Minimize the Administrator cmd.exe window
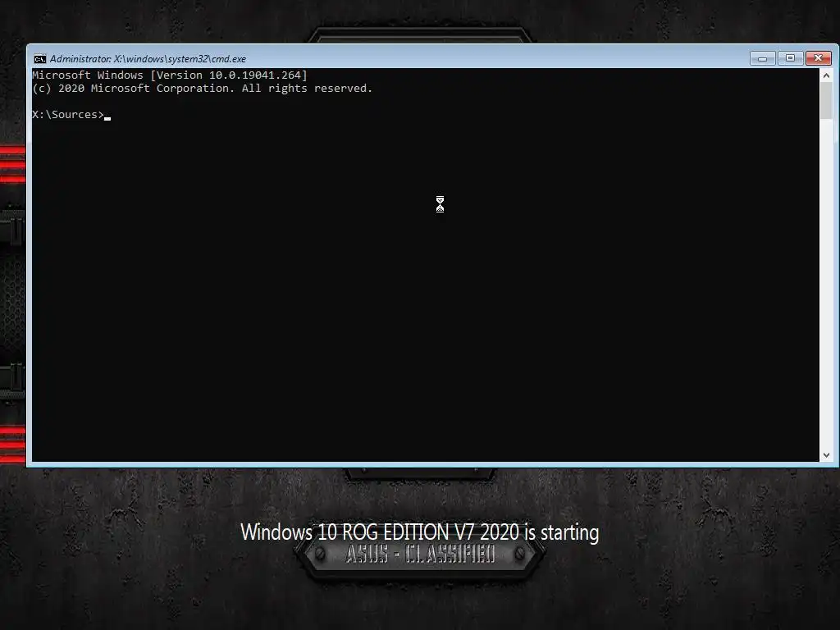This screenshot has height=630, width=840. (763, 58)
